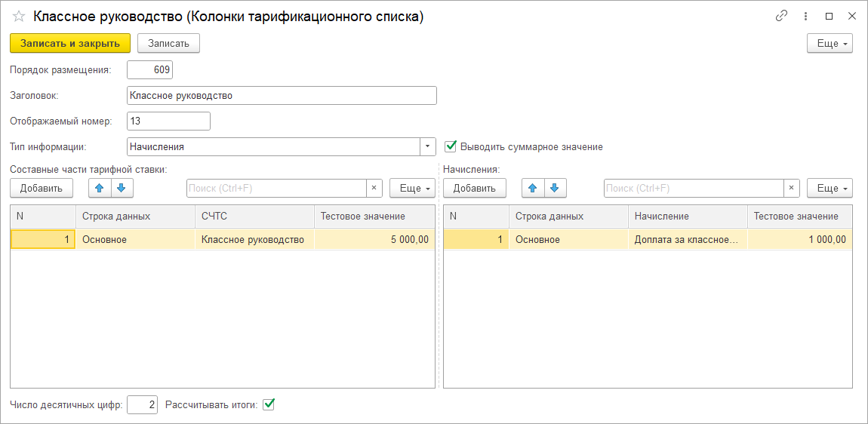Move accrual row down in Начисления

[x=554, y=188]
